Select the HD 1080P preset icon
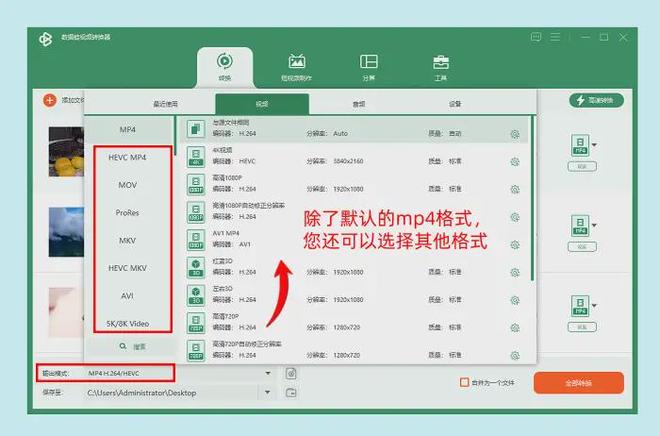 coord(196,184)
